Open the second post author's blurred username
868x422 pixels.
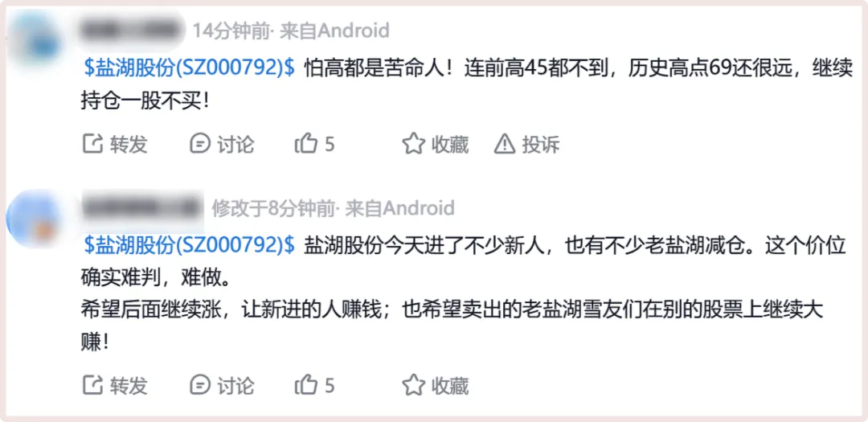pos(142,207)
